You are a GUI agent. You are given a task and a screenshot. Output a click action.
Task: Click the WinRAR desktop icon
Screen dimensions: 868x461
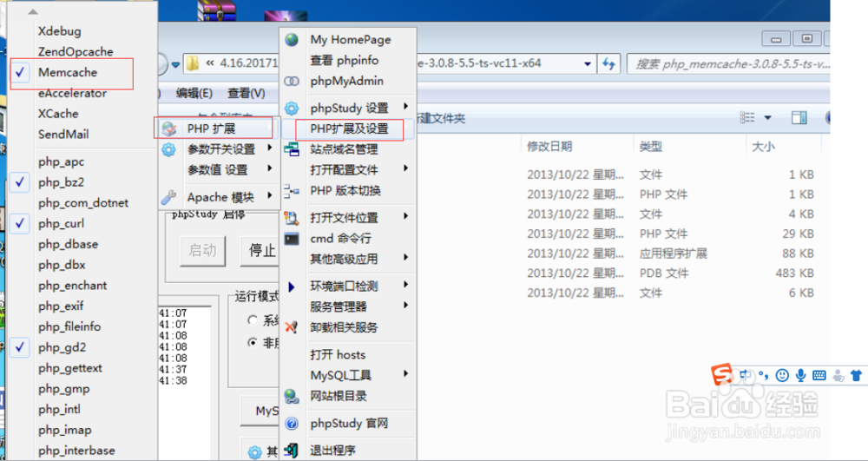point(216,11)
